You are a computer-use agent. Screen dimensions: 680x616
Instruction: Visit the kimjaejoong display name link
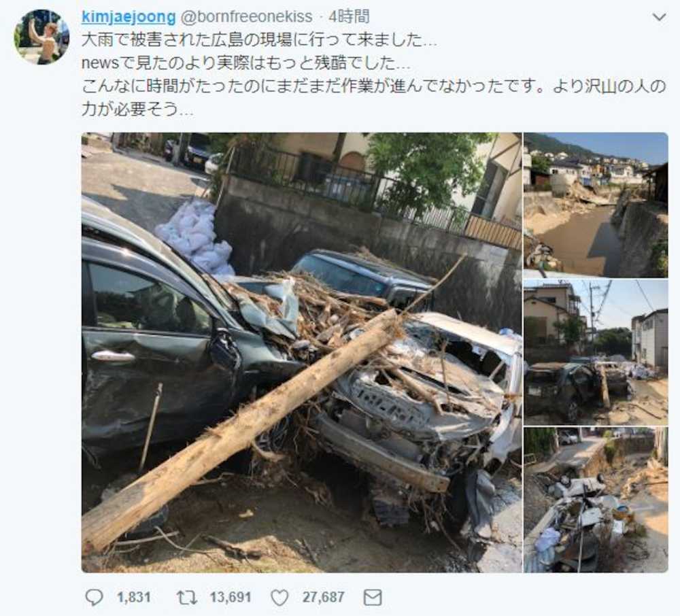coord(129,17)
